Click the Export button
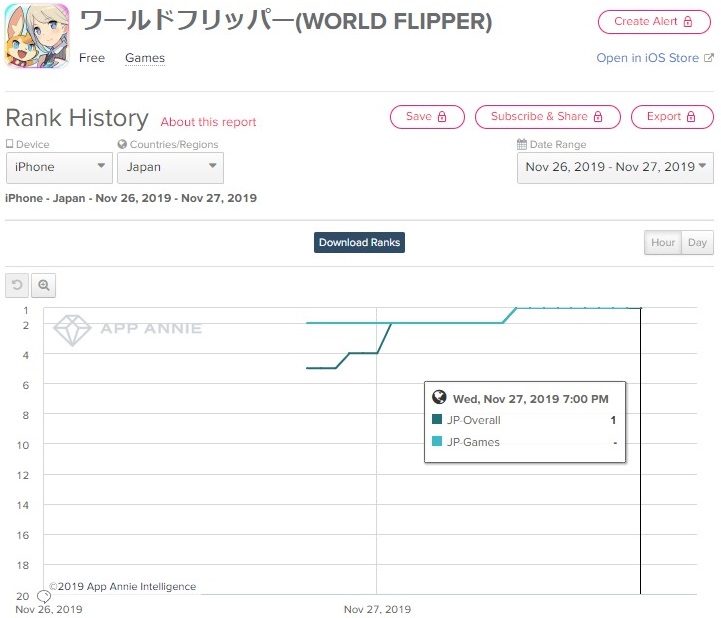 point(672,117)
